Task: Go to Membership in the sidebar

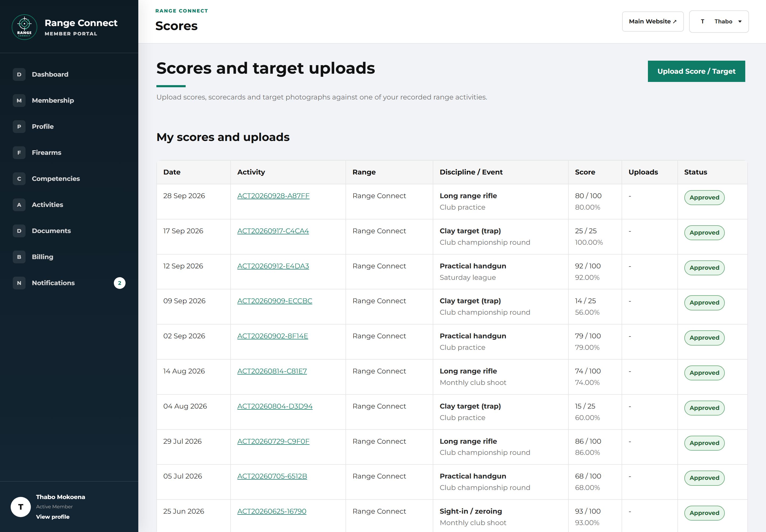Action: coord(69,100)
